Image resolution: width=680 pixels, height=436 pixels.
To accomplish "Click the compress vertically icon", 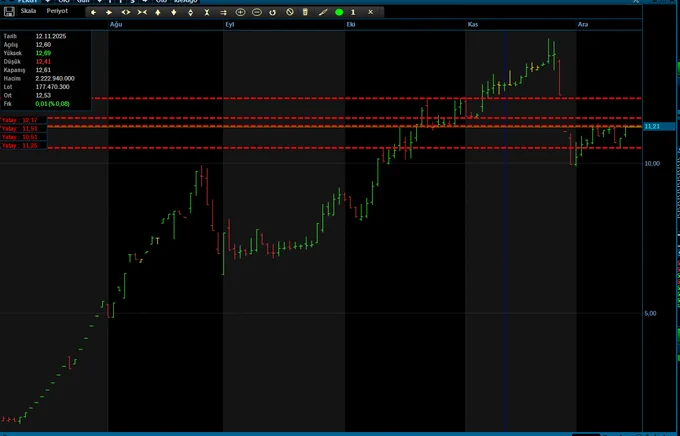I will pyautogui.click(x=207, y=13).
